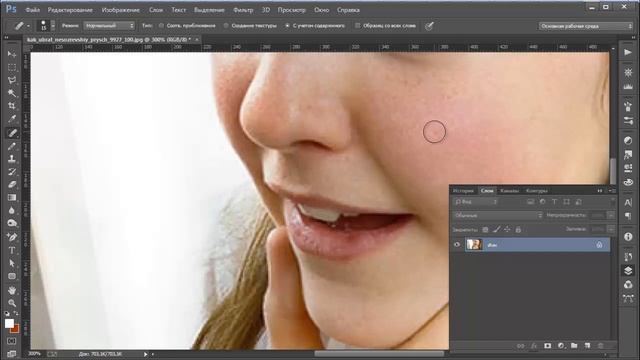Open the layer blend mode dropdown

tap(498, 216)
